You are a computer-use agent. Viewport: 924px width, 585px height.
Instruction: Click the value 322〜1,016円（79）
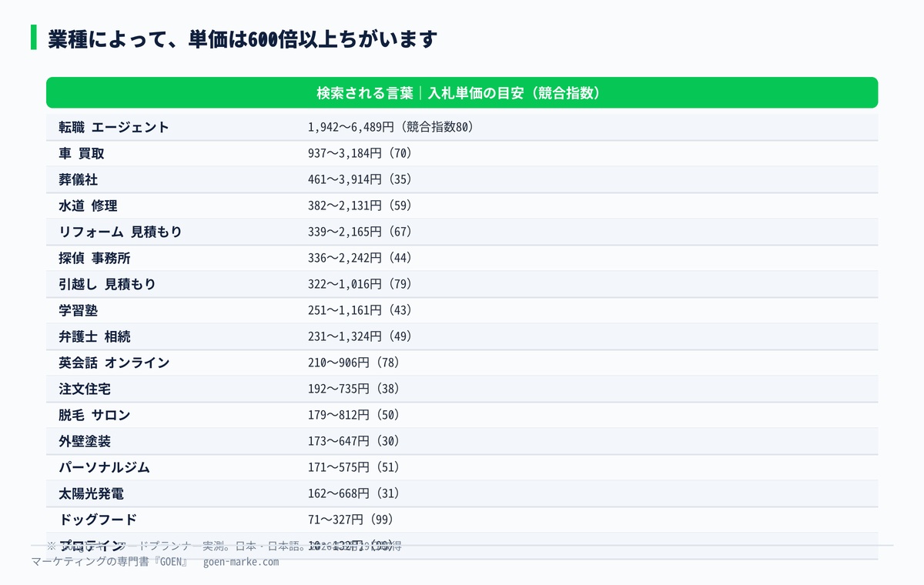(x=360, y=284)
